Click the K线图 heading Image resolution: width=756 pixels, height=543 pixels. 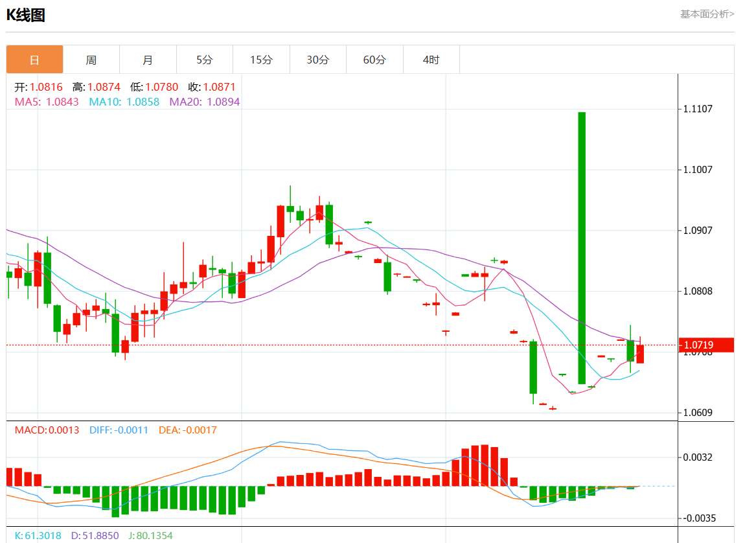click(25, 15)
